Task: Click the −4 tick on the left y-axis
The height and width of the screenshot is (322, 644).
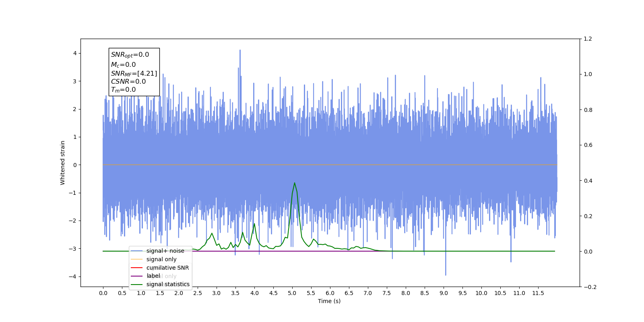Action: click(72, 277)
